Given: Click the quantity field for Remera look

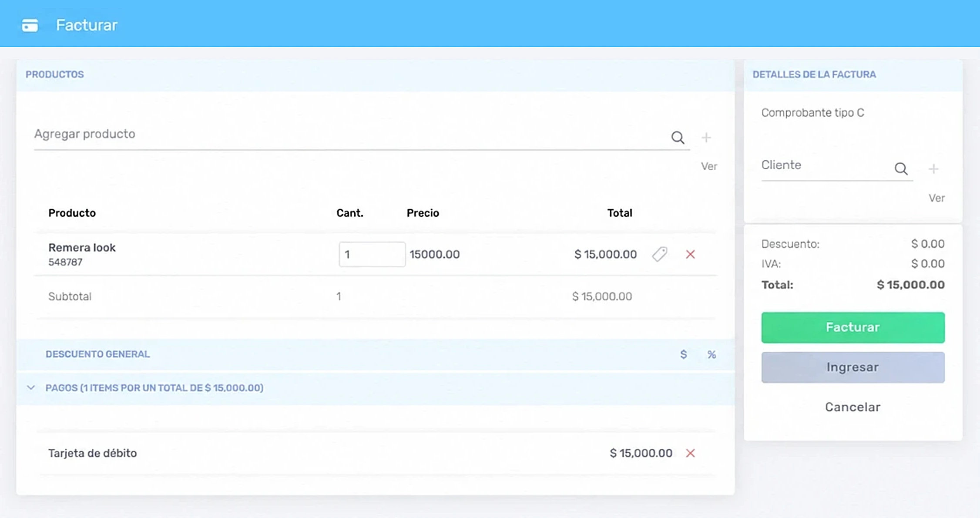Looking at the screenshot, I should tap(372, 254).
